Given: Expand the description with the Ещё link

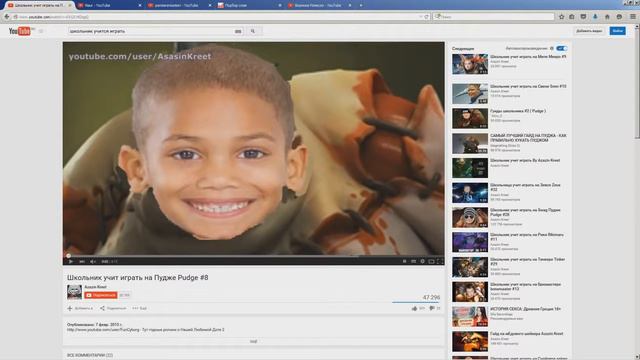Looking at the screenshot, I should 253,341.
